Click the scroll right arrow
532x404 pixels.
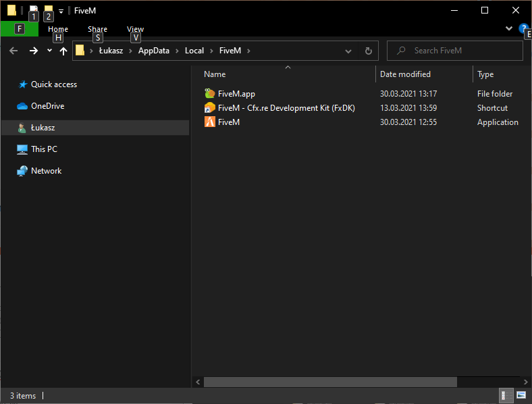(x=526, y=382)
